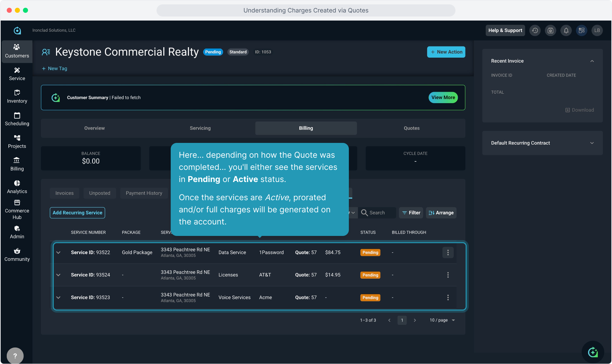Open row actions menu for Service ID 93522
The width and height of the screenshot is (612, 364).
click(448, 252)
